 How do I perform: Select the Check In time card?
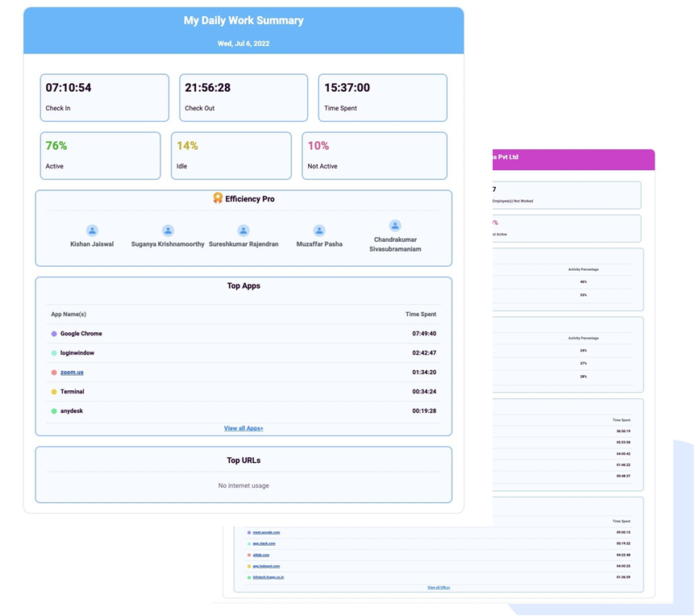tap(105, 98)
